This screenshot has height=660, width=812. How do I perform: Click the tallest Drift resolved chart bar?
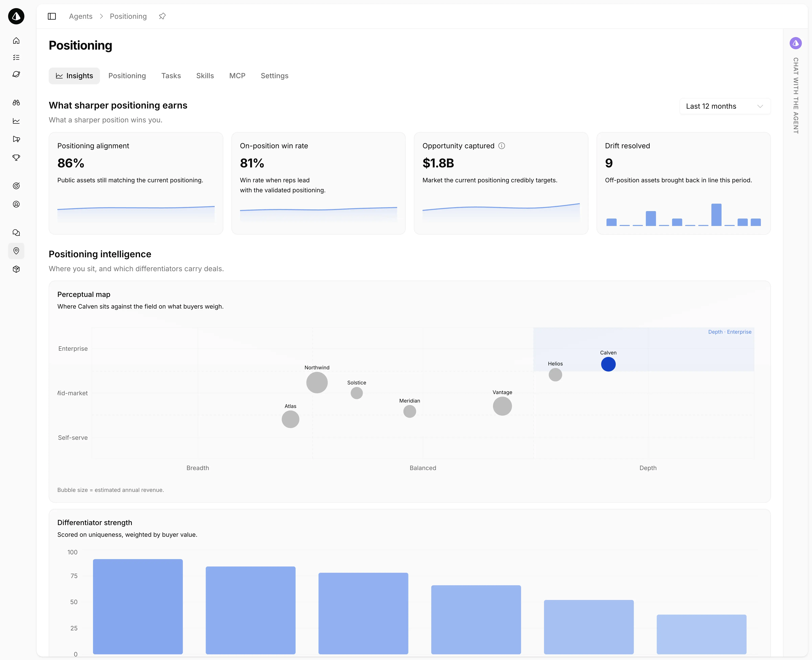(717, 215)
